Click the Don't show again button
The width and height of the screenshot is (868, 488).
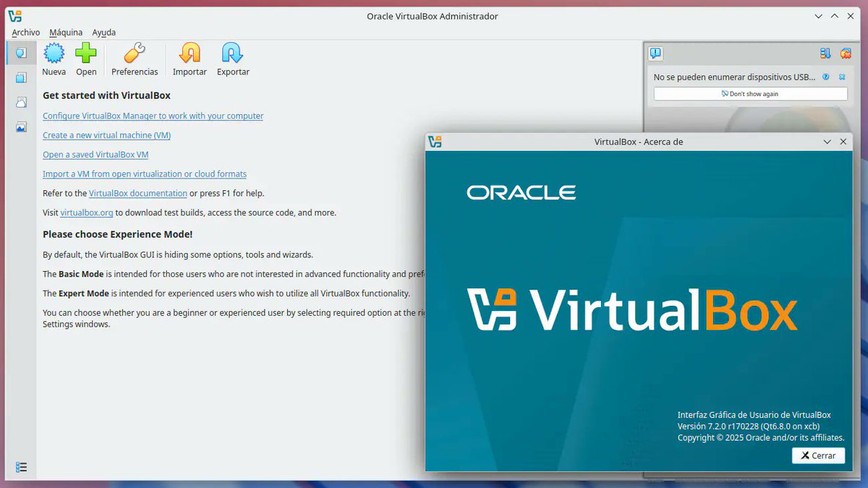click(x=750, y=94)
